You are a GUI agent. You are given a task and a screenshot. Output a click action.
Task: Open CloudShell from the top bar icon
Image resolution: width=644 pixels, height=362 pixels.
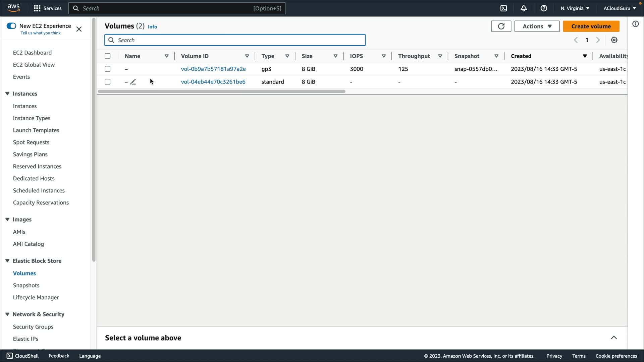pos(503,8)
